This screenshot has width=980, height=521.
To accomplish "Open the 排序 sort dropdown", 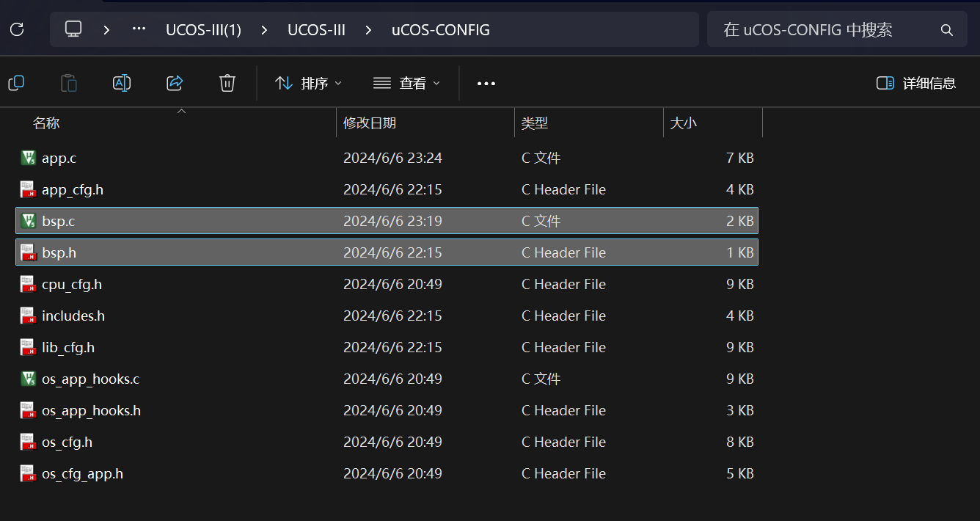I will [308, 84].
